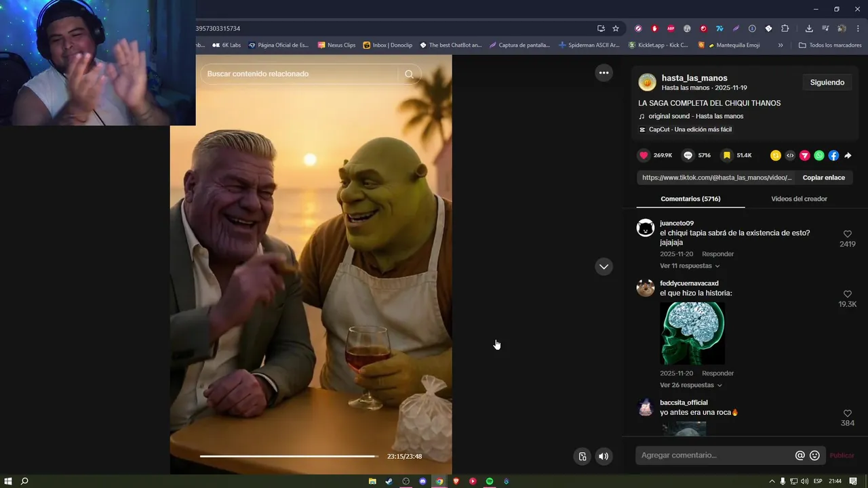Open taskbar volume speaker icon

point(804,481)
